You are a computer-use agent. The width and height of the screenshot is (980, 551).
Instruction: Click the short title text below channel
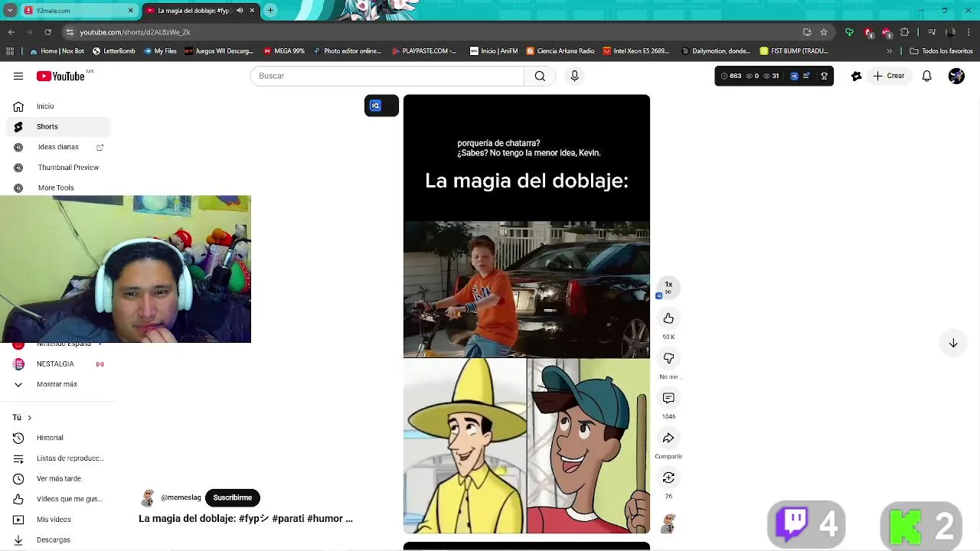pyautogui.click(x=246, y=519)
